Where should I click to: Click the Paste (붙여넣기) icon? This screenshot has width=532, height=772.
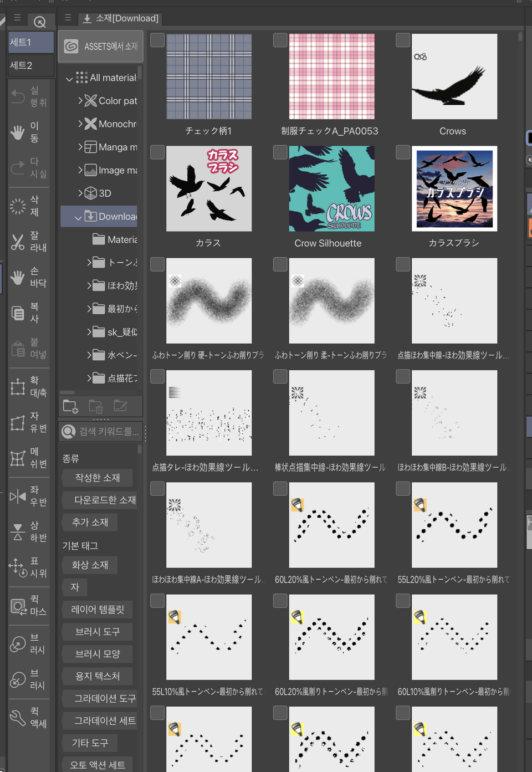(18, 349)
